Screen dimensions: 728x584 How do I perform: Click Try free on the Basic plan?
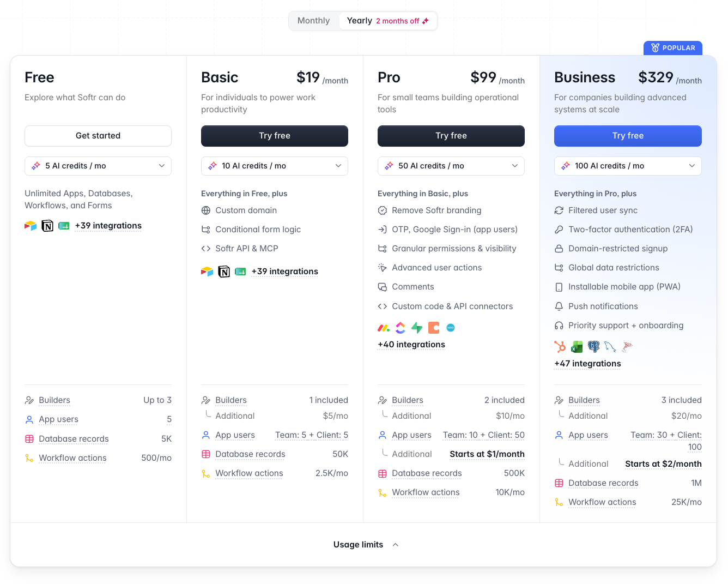pyautogui.click(x=275, y=136)
